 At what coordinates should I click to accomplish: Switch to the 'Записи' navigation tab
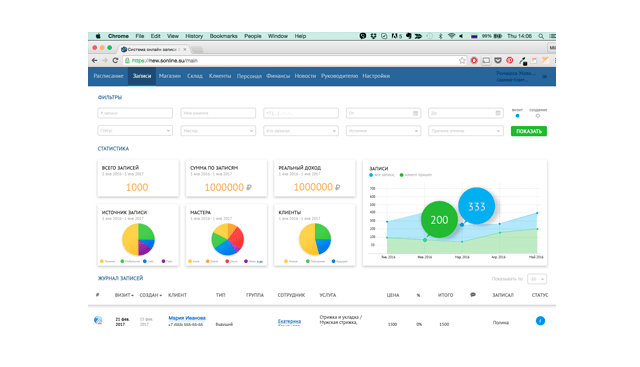[142, 76]
